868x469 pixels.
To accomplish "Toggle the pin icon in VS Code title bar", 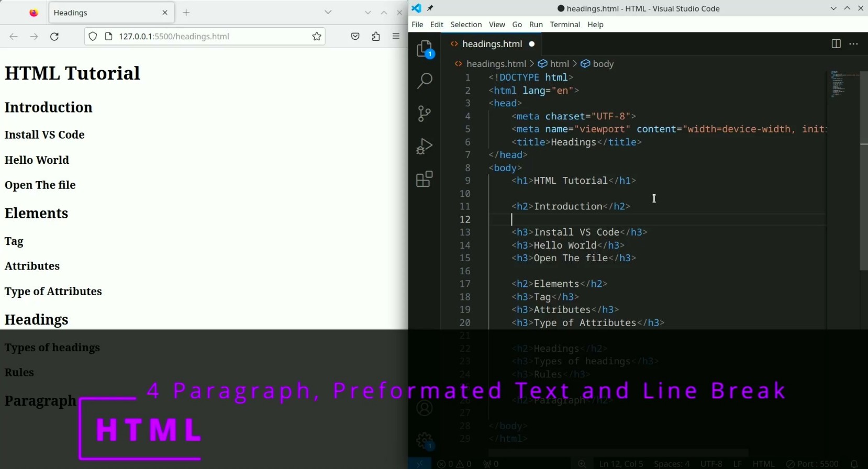I will point(430,8).
